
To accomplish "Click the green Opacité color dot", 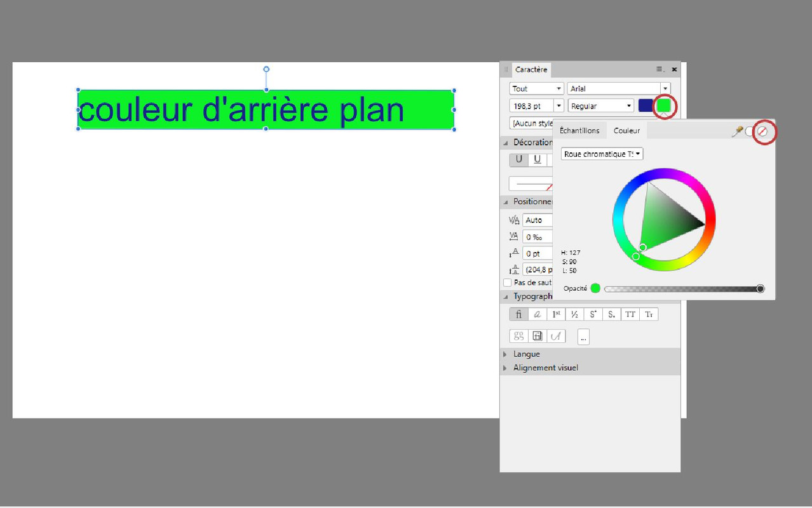I will (595, 288).
